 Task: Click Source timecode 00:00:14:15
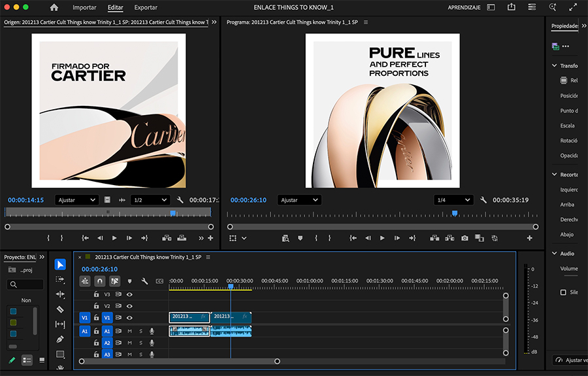(26, 200)
